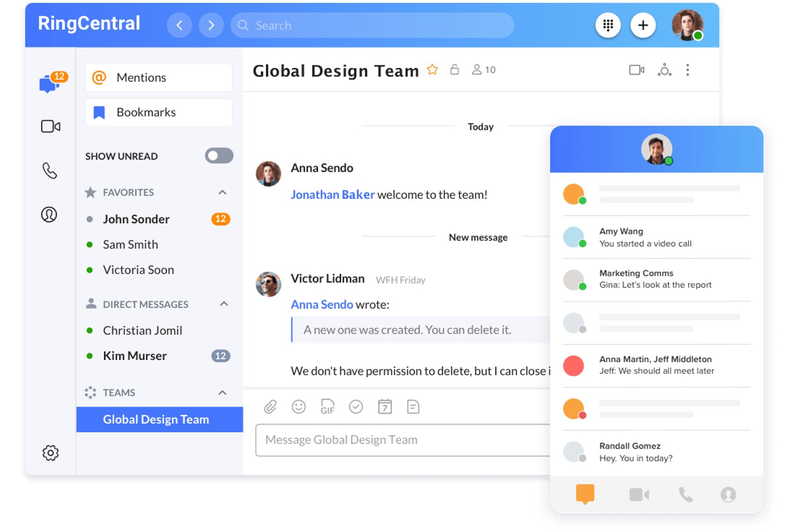
Task: Open the Video section in left rail
Action: tap(51, 126)
